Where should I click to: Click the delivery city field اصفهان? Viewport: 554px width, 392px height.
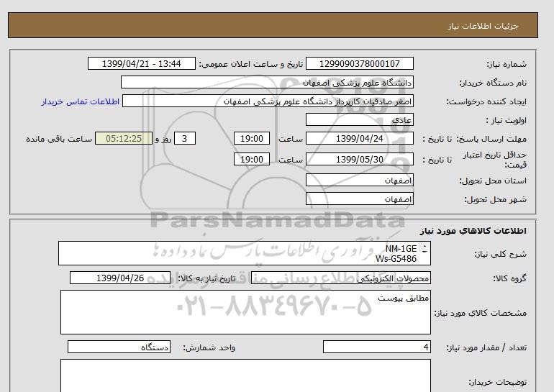coord(359,199)
